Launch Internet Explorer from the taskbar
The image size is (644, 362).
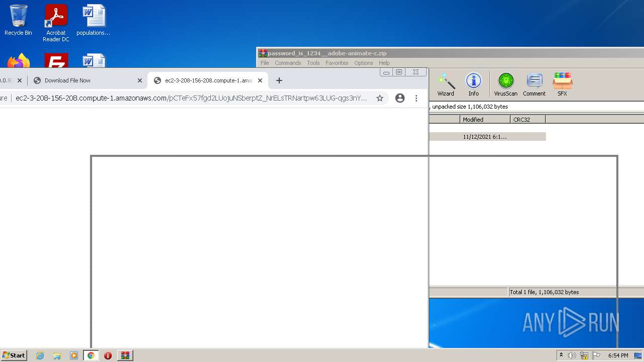point(40,355)
